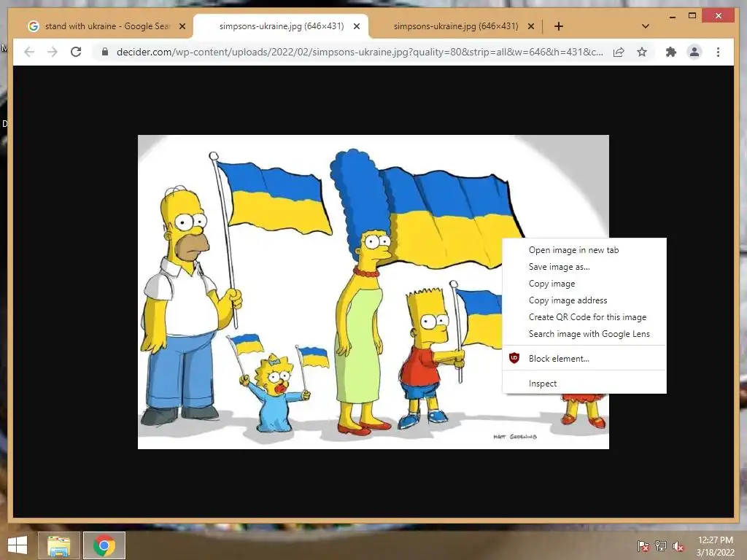747x560 pixels.
Task: Click the decider.com URL address bar
Action: click(x=360, y=52)
